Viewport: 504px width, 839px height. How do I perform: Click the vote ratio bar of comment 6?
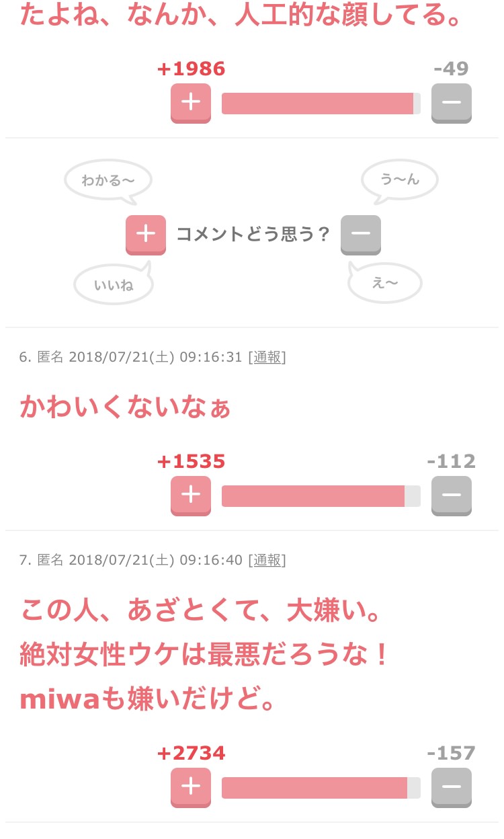click(x=321, y=496)
